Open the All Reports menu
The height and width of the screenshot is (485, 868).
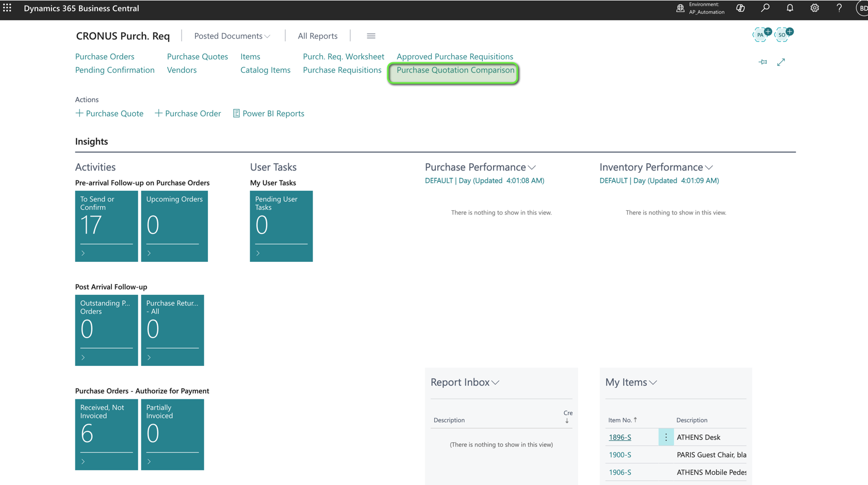click(x=317, y=36)
